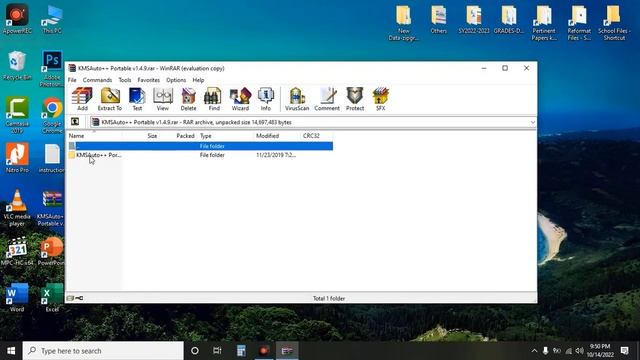Click the '11/23/2019' modified date cell

click(276, 155)
